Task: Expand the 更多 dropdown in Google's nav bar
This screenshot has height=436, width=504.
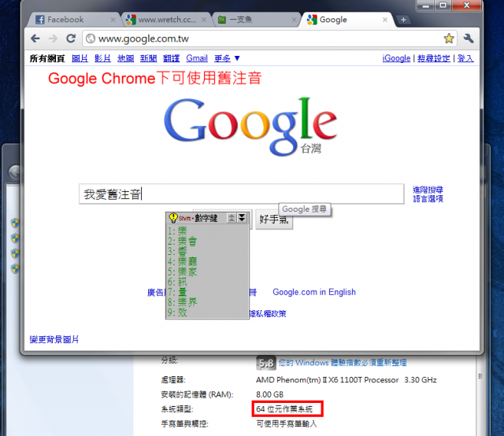Action: (227, 58)
